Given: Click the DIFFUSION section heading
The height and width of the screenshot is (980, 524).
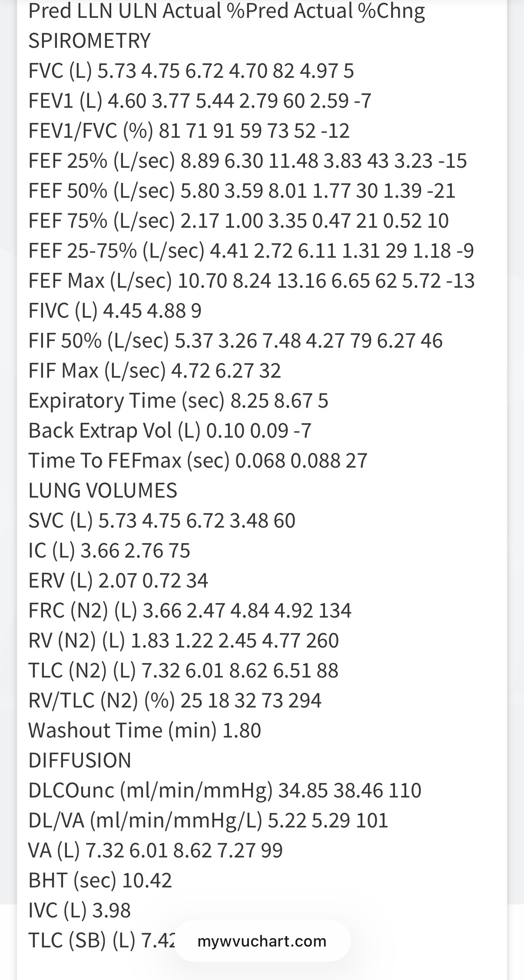Looking at the screenshot, I should pos(80,761).
